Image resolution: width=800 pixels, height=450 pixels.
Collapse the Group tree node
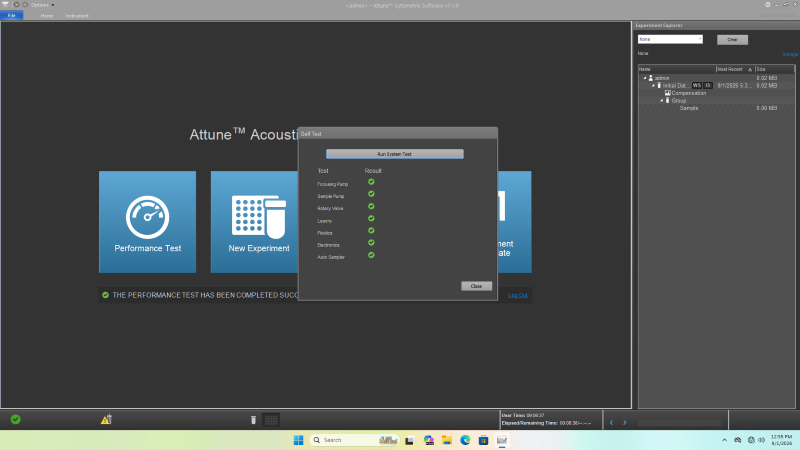662,101
